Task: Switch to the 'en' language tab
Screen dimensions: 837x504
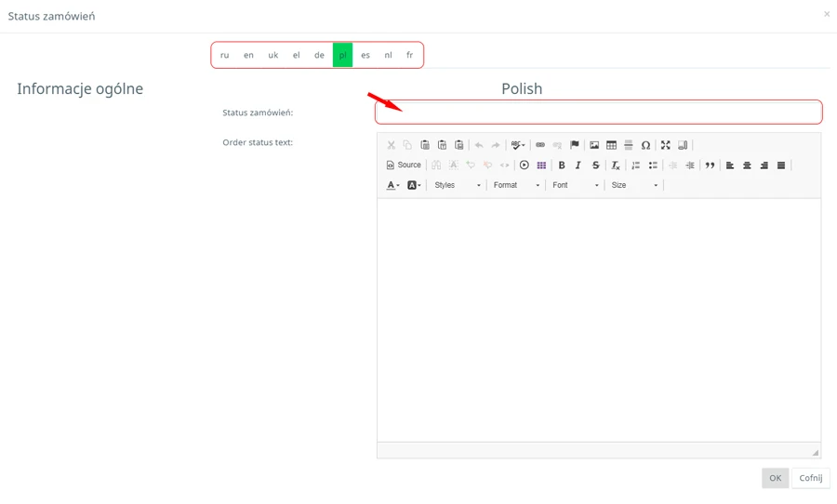Action: 248,55
